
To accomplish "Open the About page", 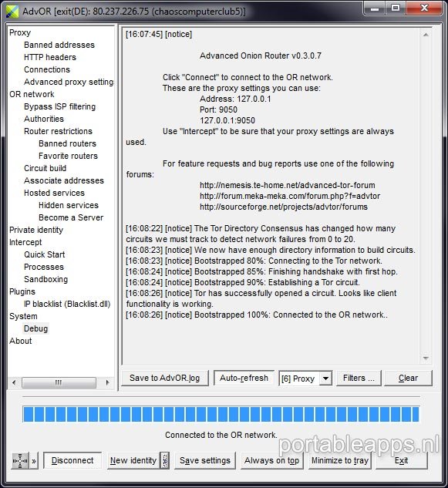I will [20, 341].
